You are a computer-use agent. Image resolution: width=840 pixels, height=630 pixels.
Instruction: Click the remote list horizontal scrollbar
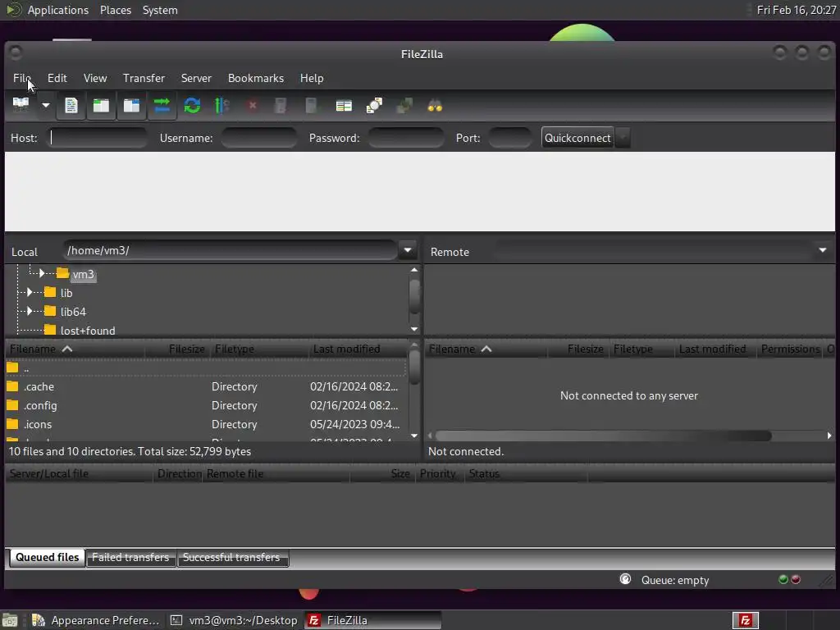click(x=603, y=436)
